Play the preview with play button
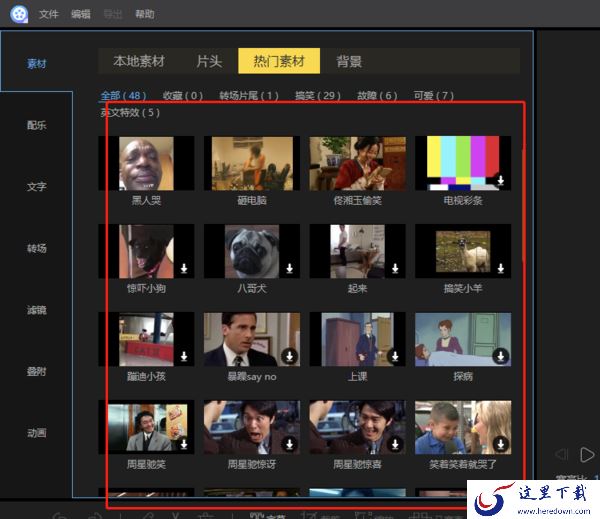600x519 pixels. tap(587, 455)
